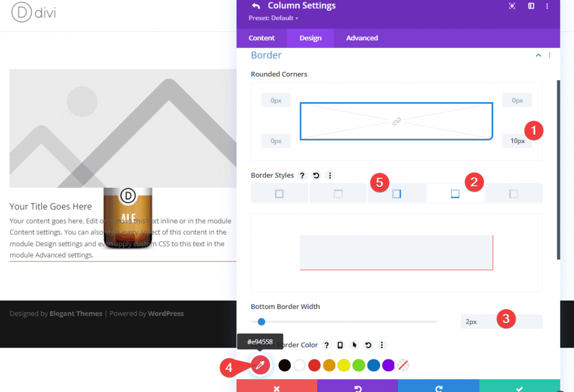Image resolution: width=574 pixels, height=392 pixels.
Task: Switch to the Advanced tab
Action: click(x=362, y=38)
